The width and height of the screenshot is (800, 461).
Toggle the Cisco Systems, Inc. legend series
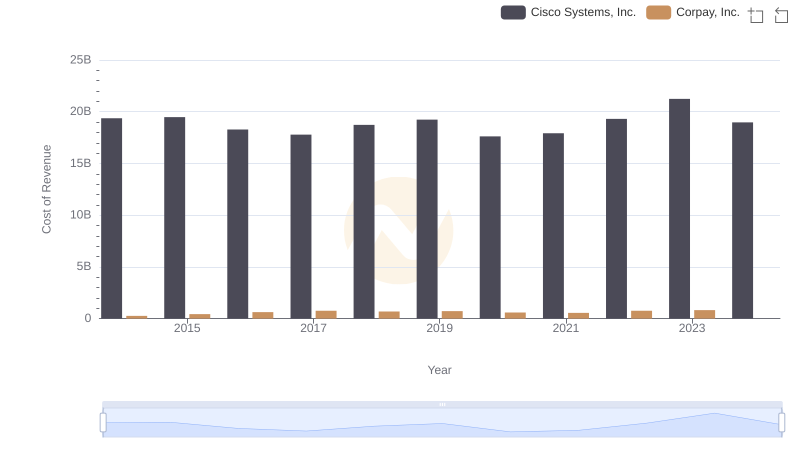click(568, 12)
